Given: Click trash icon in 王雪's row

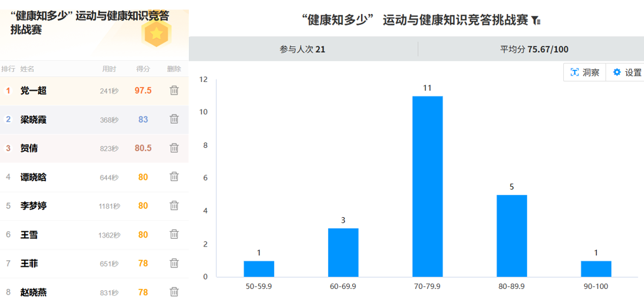Looking at the screenshot, I should coord(174,234).
